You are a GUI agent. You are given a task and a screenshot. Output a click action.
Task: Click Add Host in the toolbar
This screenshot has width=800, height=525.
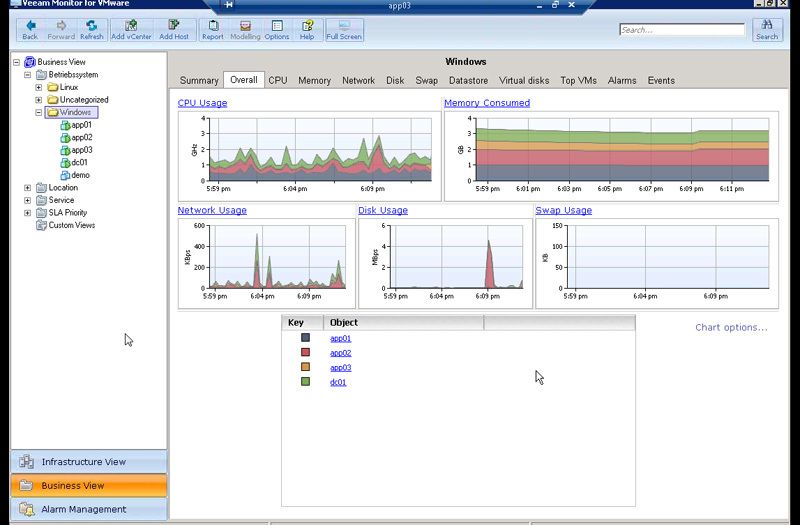(174, 30)
